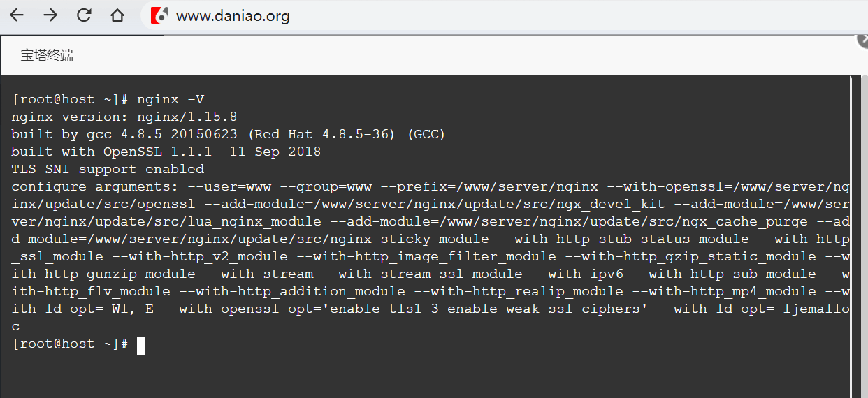868x398 pixels.
Task: Close the 宝塔终端 dialog with the X
Action: [x=862, y=40]
